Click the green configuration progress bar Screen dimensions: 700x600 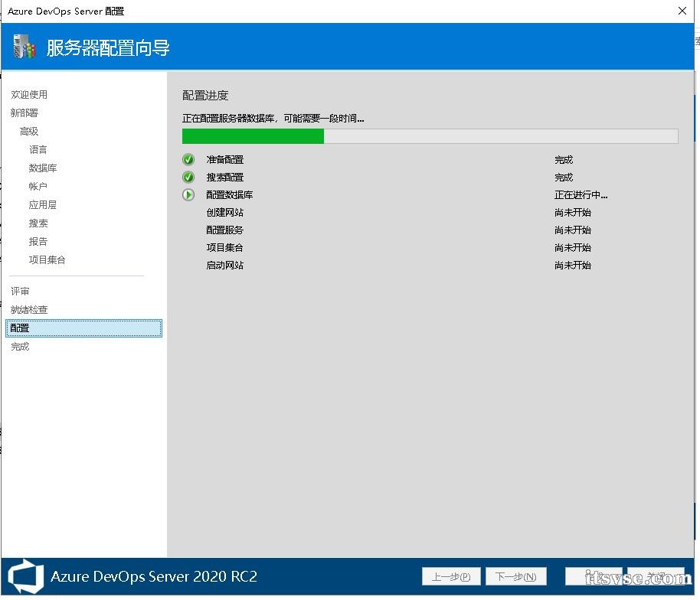click(430, 136)
